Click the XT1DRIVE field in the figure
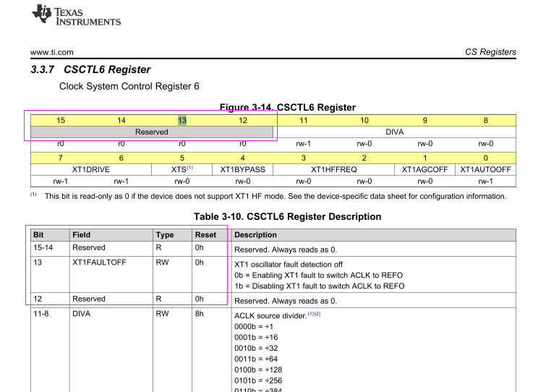This screenshot has width=538, height=392. coord(91,169)
